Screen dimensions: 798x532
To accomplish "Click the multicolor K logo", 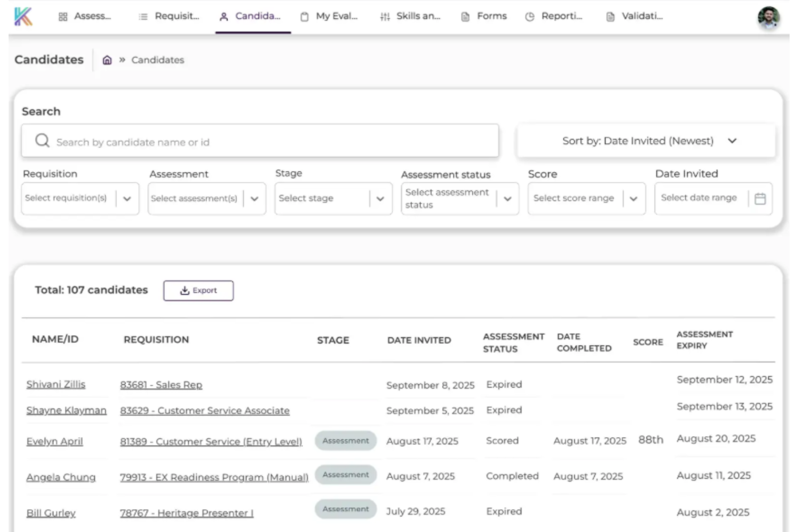I will click(x=24, y=16).
